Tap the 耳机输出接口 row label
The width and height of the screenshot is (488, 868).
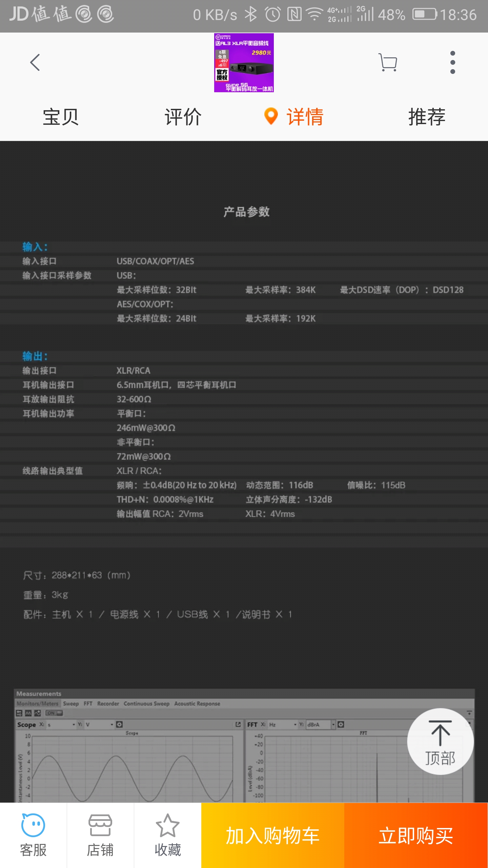(x=48, y=385)
